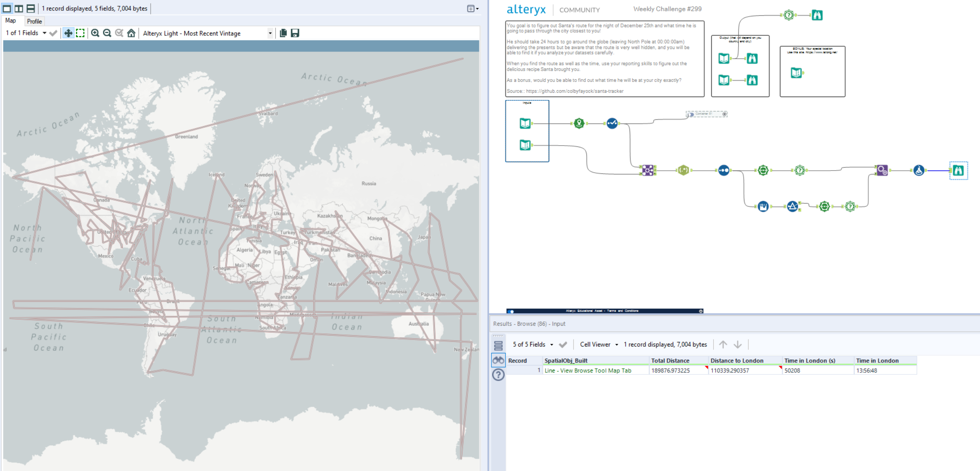The image size is (980, 471).
Task: Click the SpatialObj_Built column header
Action: pos(595,361)
